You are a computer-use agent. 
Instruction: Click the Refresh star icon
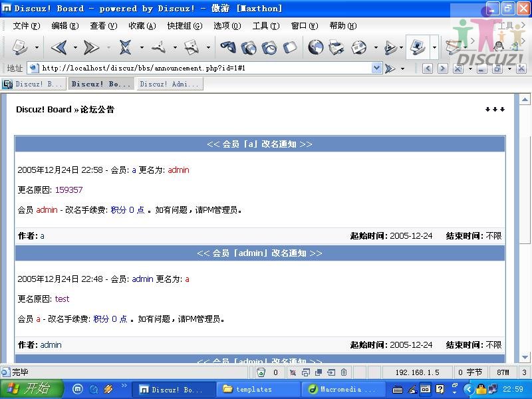click(159, 47)
